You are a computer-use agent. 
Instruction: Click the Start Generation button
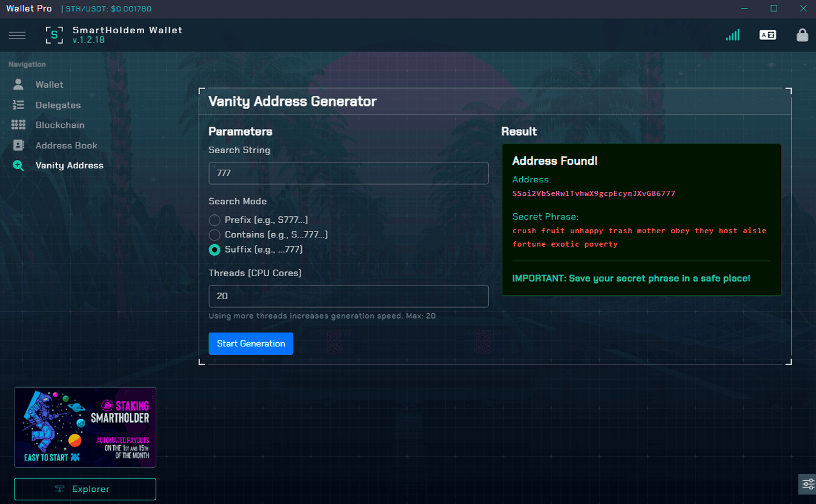pyautogui.click(x=251, y=343)
